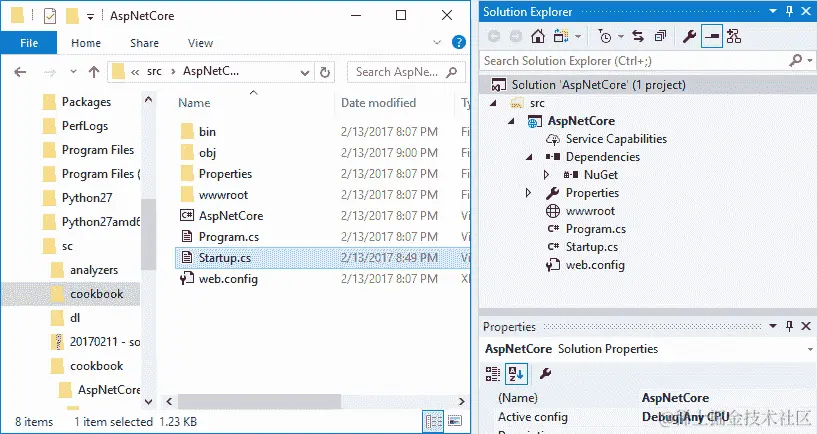Switch to Large icons view in status bar
The image size is (818, 434).
[455, 421]
